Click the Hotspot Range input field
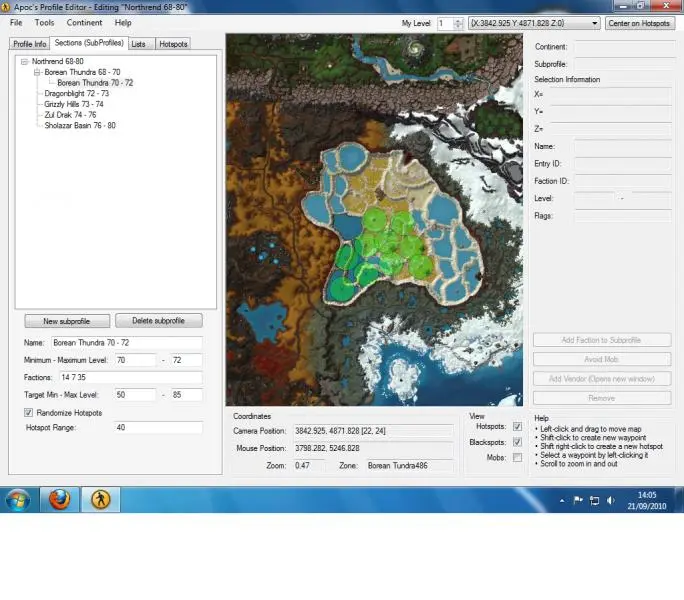The width and height of the screenshot is (684, 600). (x=157, y=427)
